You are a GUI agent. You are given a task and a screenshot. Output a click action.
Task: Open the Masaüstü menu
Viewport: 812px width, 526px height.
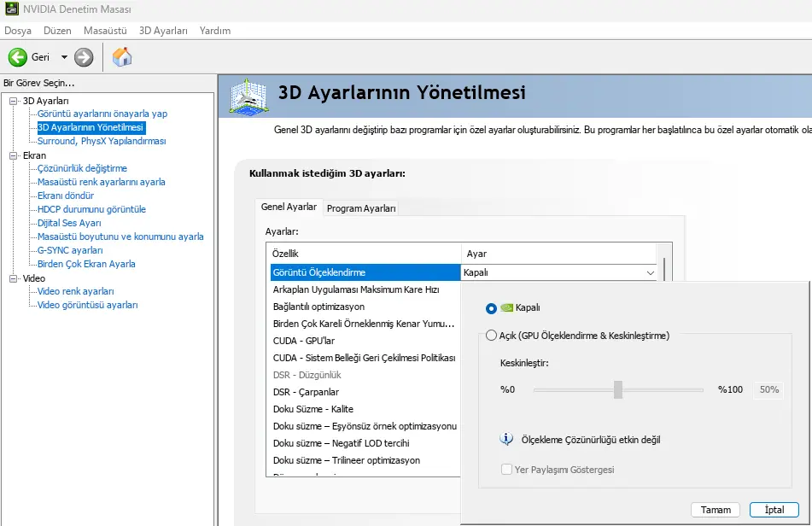pos(105,31)
